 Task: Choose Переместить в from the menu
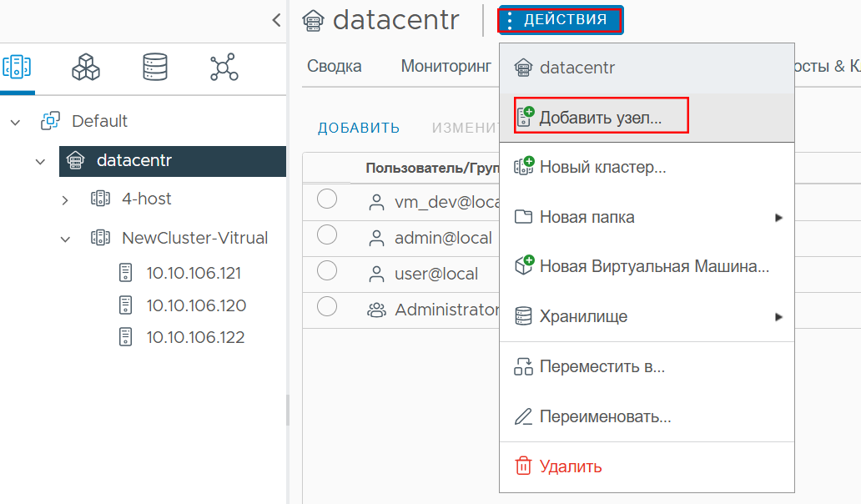tap(647, 367)
